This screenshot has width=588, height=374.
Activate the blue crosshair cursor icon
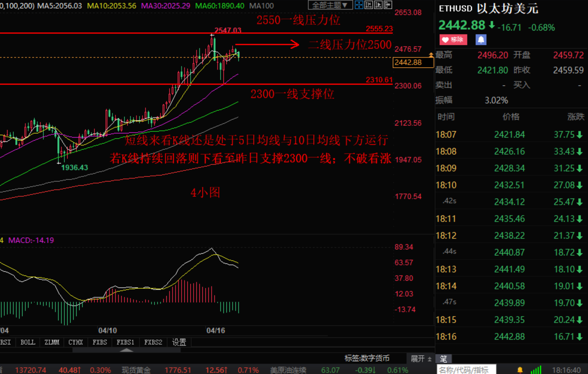(x=359, y=5)
